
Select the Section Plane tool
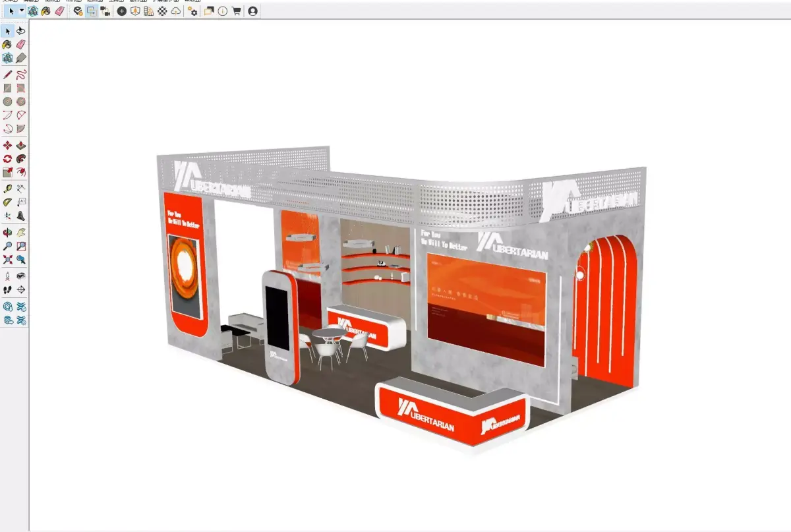click(x=21, y=289)
